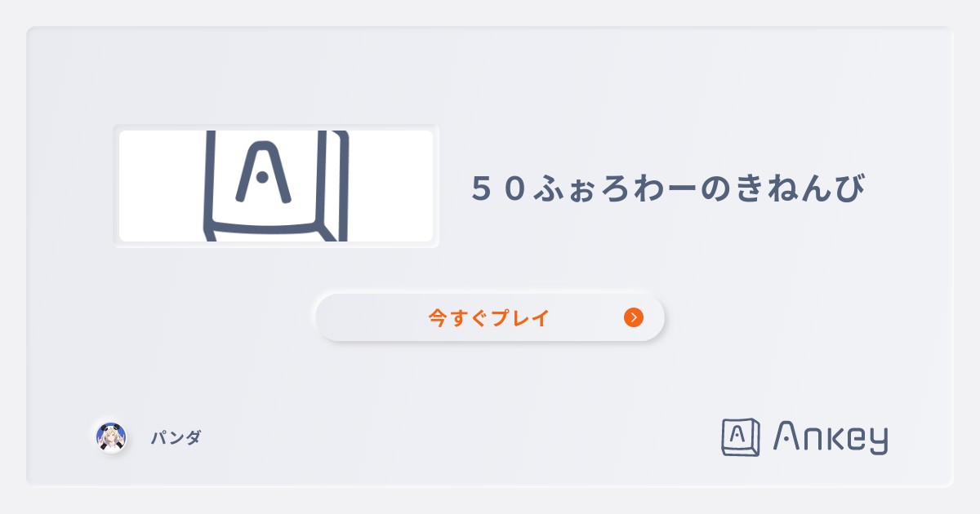980x514 pixels.
Task: Open the Ankey wordmark link
Action: point(830,438)
